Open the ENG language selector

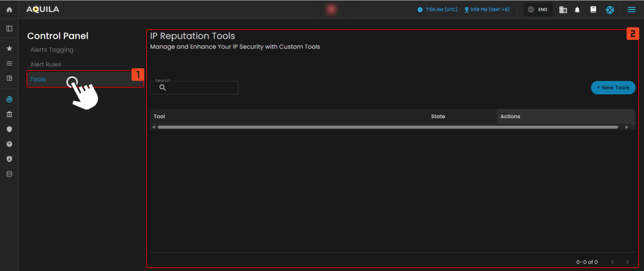pos(538,10)
